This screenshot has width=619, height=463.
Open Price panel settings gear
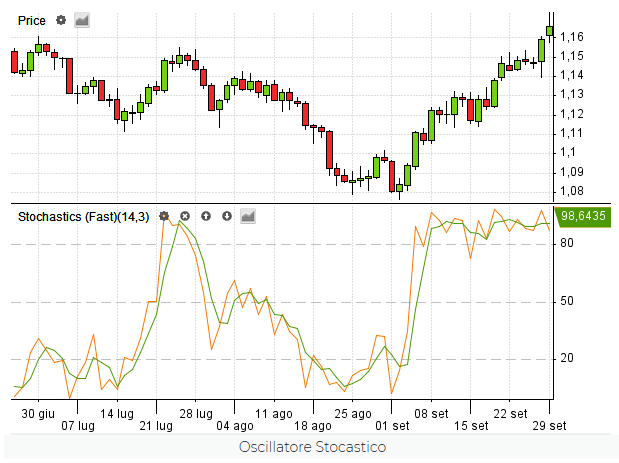click(61, 20)
